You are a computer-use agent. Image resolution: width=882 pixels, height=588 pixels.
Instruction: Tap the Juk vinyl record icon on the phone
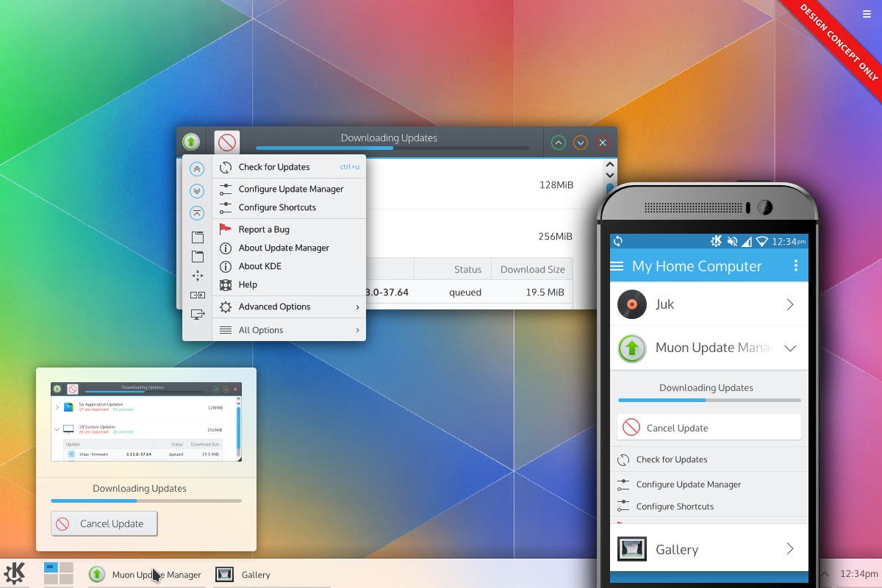[631, 304]
